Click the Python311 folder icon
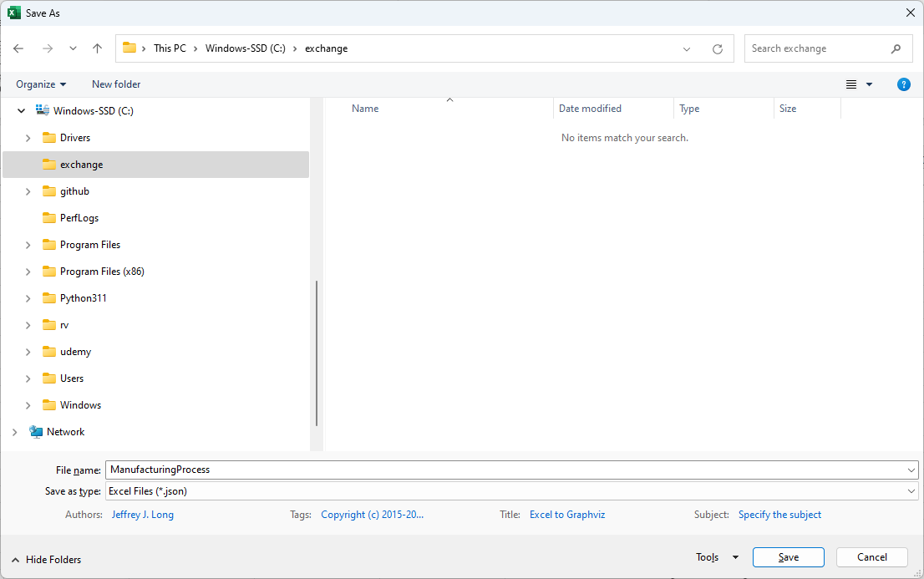This screenshot has height=579, width=924. click(49, 298)
